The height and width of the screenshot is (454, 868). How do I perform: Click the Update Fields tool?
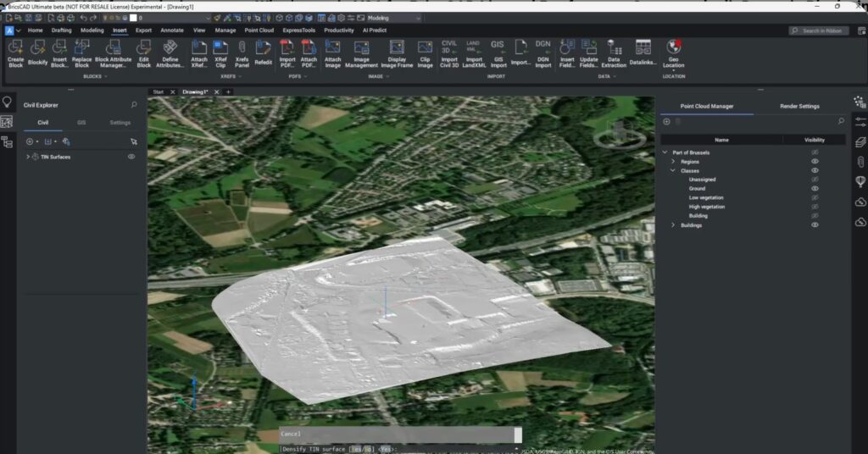click(x=589, y=53)
